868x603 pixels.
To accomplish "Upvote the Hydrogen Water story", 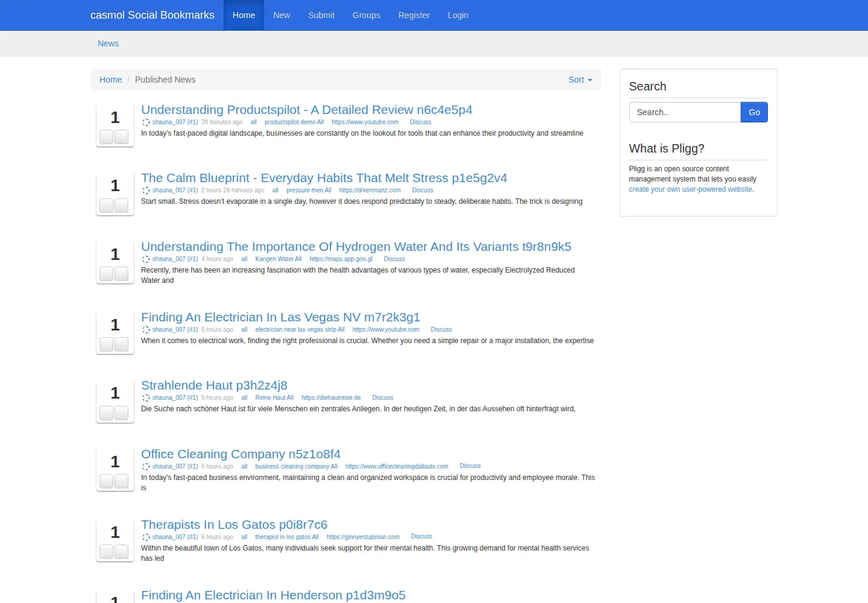I will tap(107, 274).
